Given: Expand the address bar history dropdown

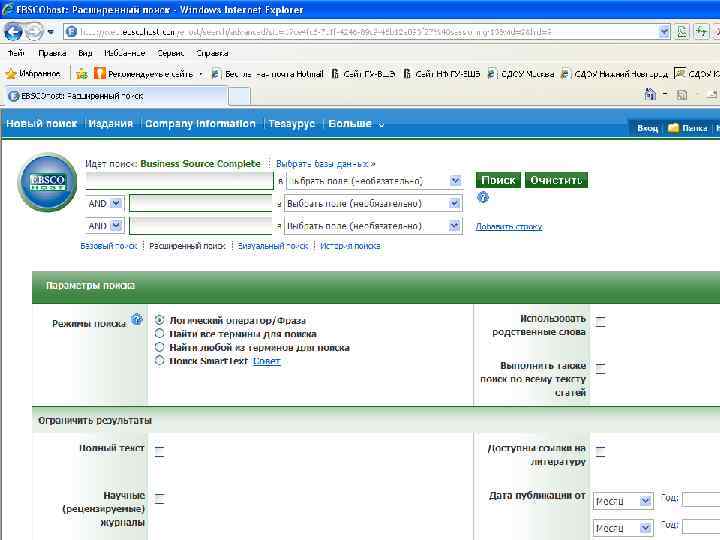Looking at the screenshot, I should [x=664, y=32].
